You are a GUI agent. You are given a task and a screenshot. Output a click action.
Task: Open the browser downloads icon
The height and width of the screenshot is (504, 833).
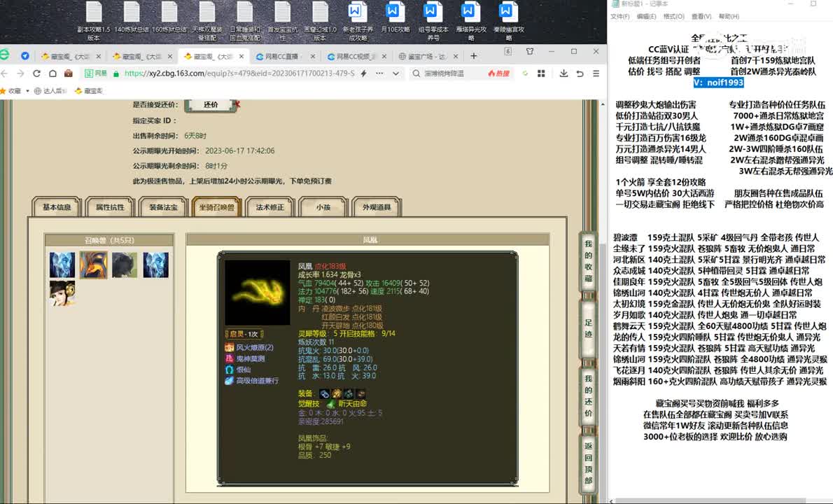(x=563, y=73)
